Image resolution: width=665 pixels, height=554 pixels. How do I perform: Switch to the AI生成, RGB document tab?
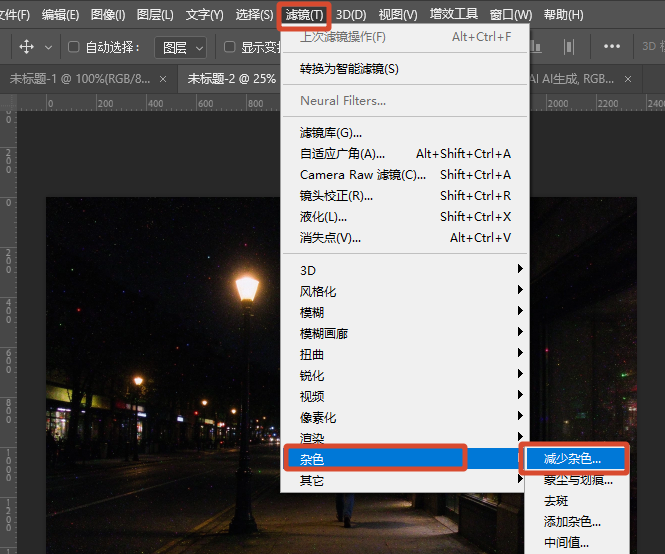pos(572,79)
